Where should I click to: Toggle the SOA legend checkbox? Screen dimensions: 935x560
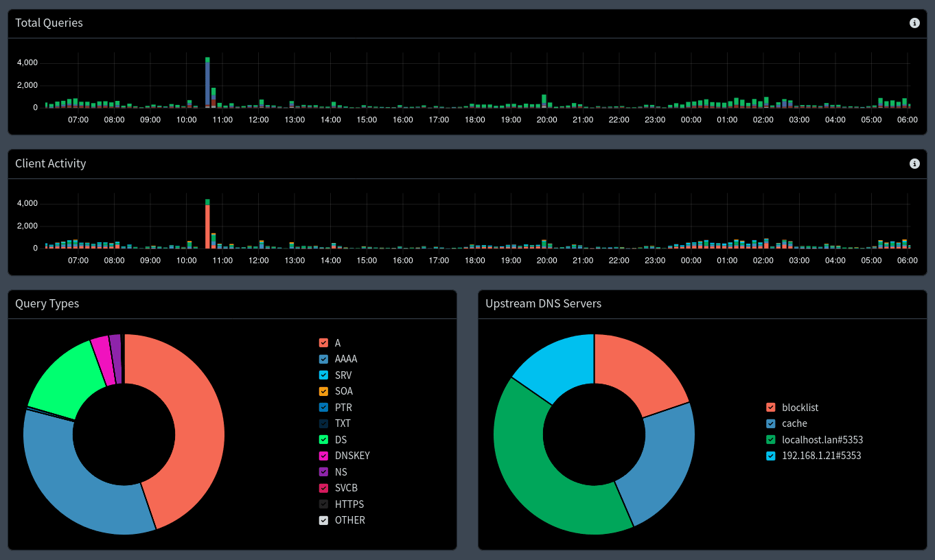pos(324,391)
